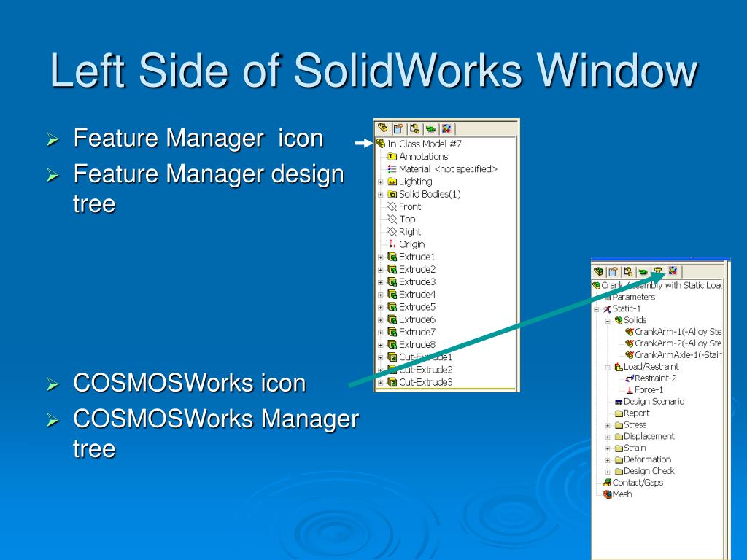The width and height of the screenshot is (747, 560).
Task: Expand the Solid Bodies(1) node
Action: [x=381, y=194]
